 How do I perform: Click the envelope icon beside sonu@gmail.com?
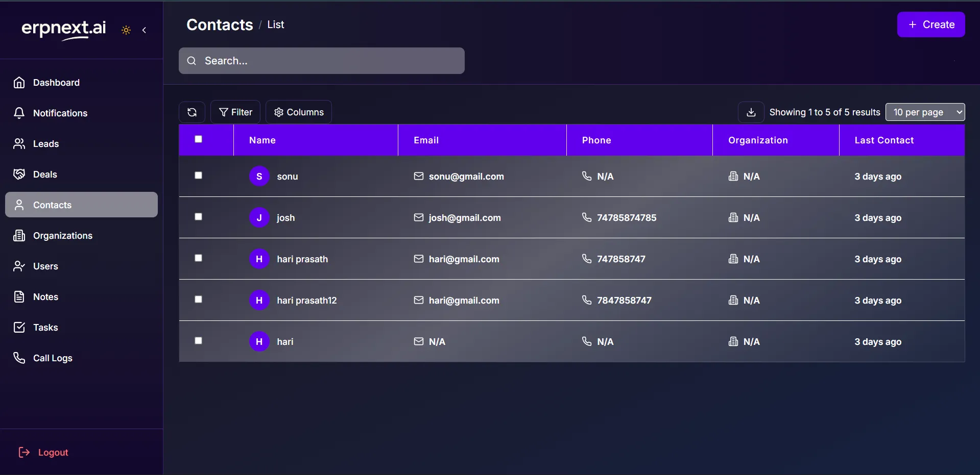coord(418,176)
